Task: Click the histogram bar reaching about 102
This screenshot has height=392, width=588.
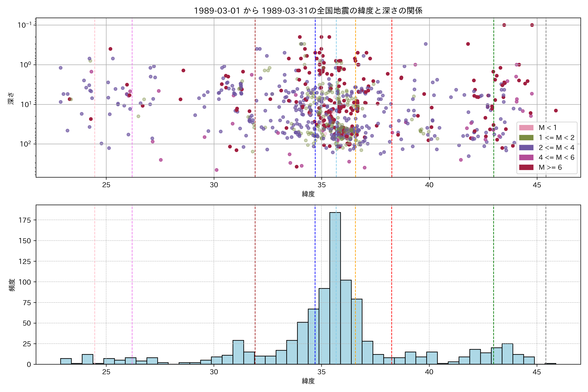Action: (x=346, y=322)
